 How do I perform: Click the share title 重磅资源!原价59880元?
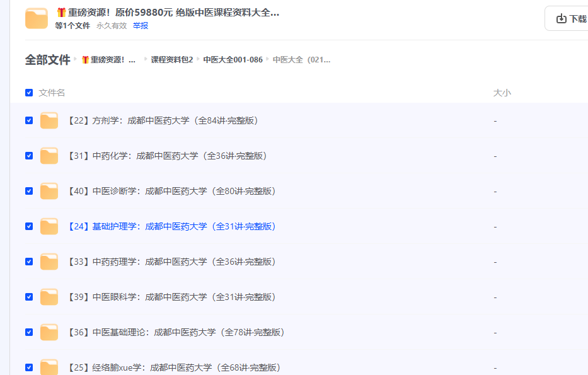(168, 13)
